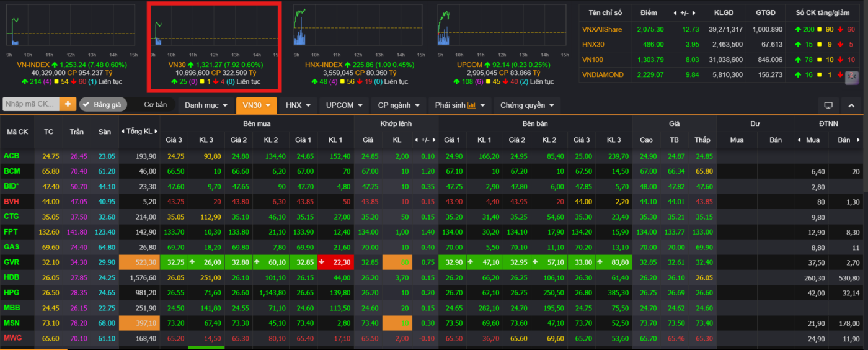Open the Danh mục dropdown

pos(206,105)
